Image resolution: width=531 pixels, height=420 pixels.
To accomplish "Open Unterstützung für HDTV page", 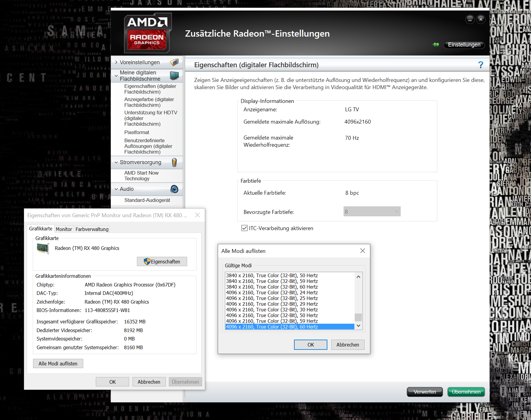I will pos(151,118).
